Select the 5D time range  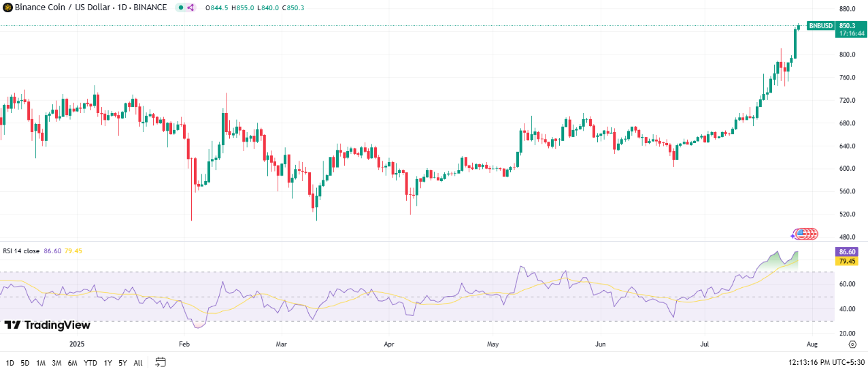[x=25, y=363]
